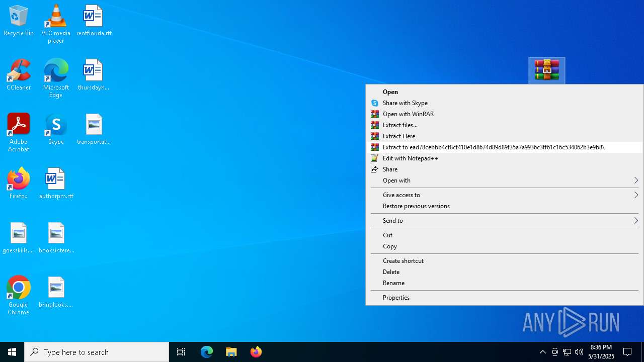644x362 pixels.
Task: Choose Extract to ead78cebbb4... folder option
Action: coord(504,147)
